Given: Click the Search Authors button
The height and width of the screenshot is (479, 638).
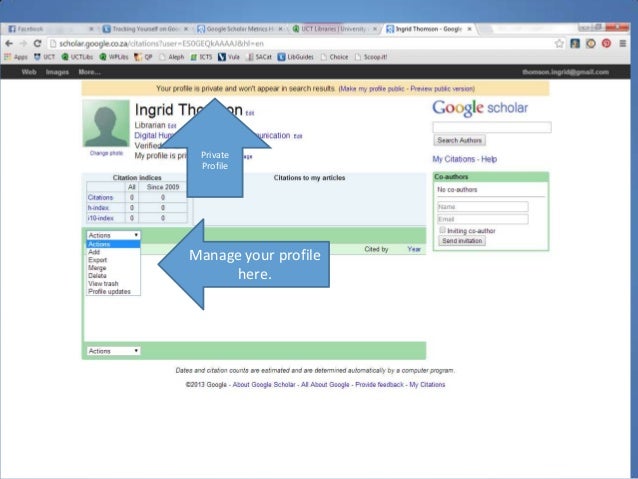Looking at the screenshot, I should [459, 140].
